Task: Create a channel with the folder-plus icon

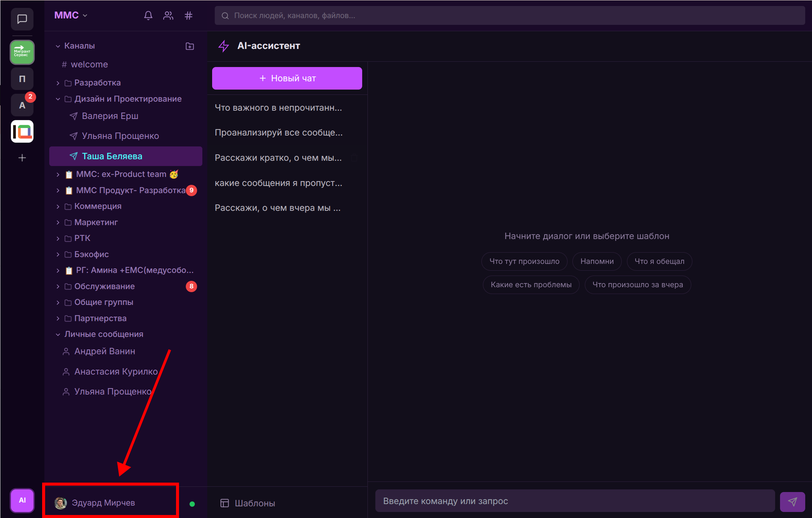Action: pos(190,46)
